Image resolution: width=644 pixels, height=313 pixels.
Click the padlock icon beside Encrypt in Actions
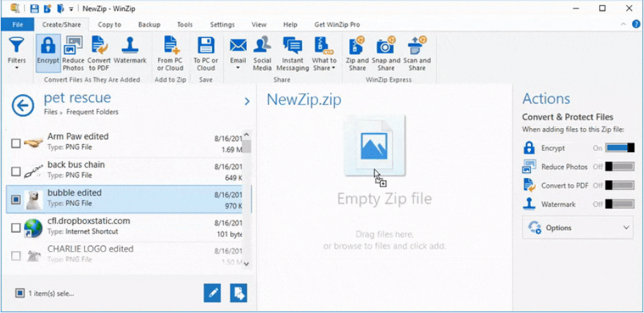click(x=529, y=148)
